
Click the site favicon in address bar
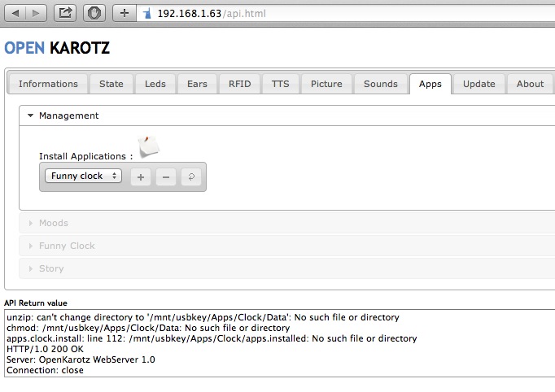click(x=147, y=14)
